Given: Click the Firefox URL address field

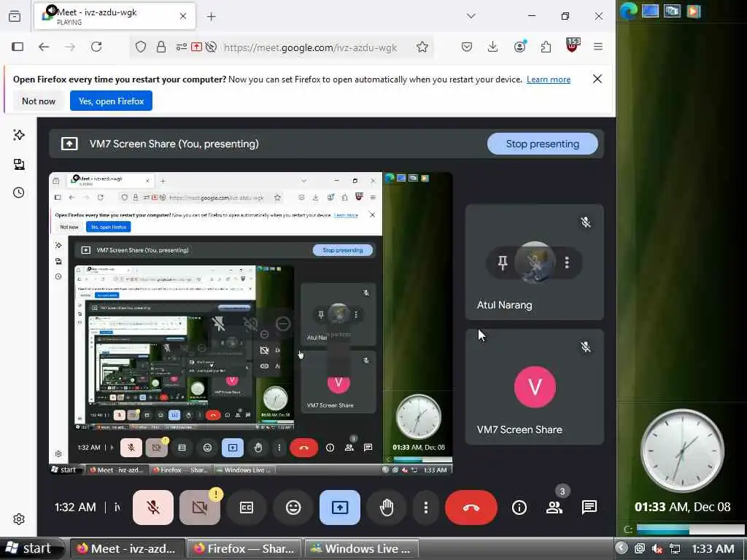Looking at the screenshot, I should [310, 47].
